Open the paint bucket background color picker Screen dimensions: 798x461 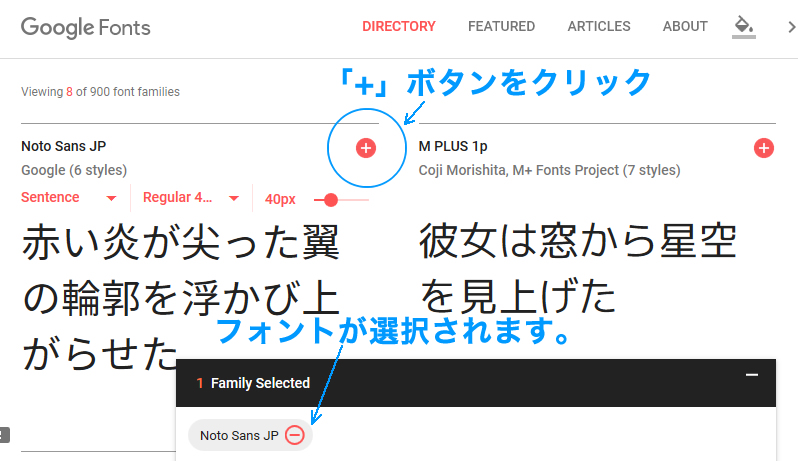[x=744, y=26]
